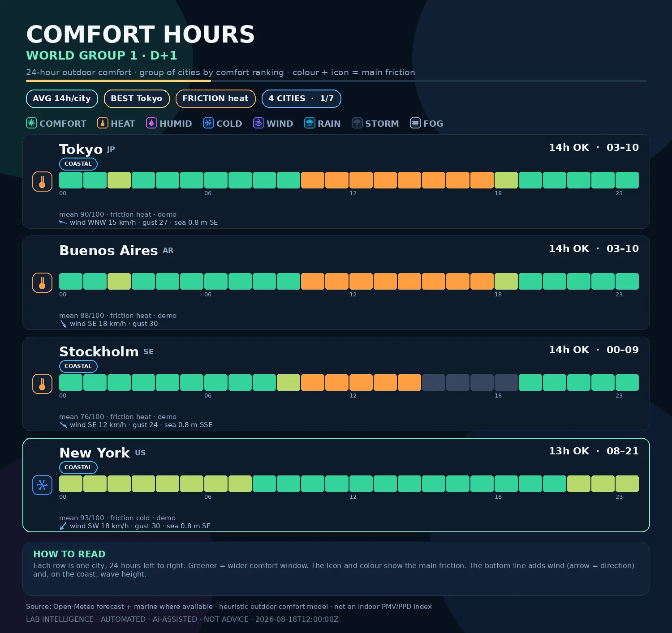The image size is (672, 633).
Task: Select the FRICTION heat pill
Action: (215, 98)
